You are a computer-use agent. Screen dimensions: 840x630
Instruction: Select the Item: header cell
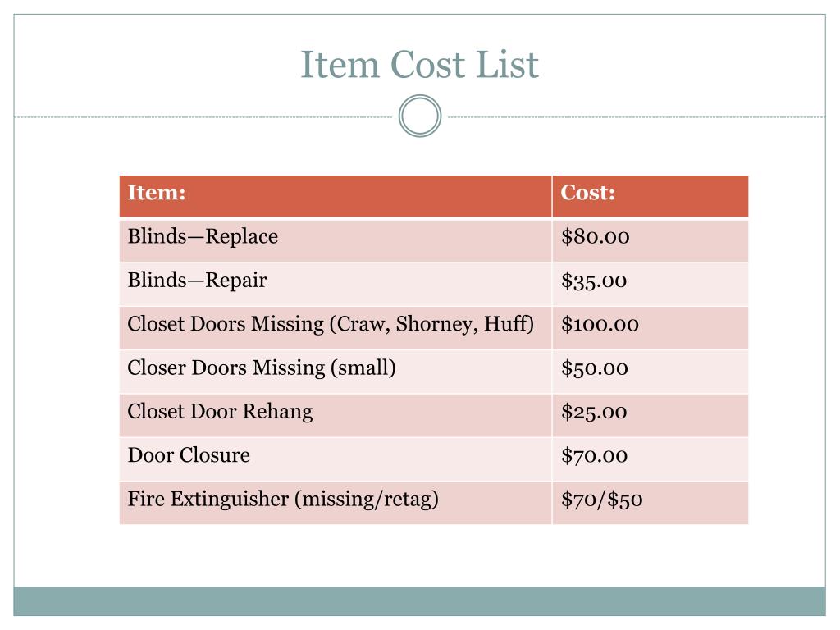pyautogui.click(x=336, y=196)
